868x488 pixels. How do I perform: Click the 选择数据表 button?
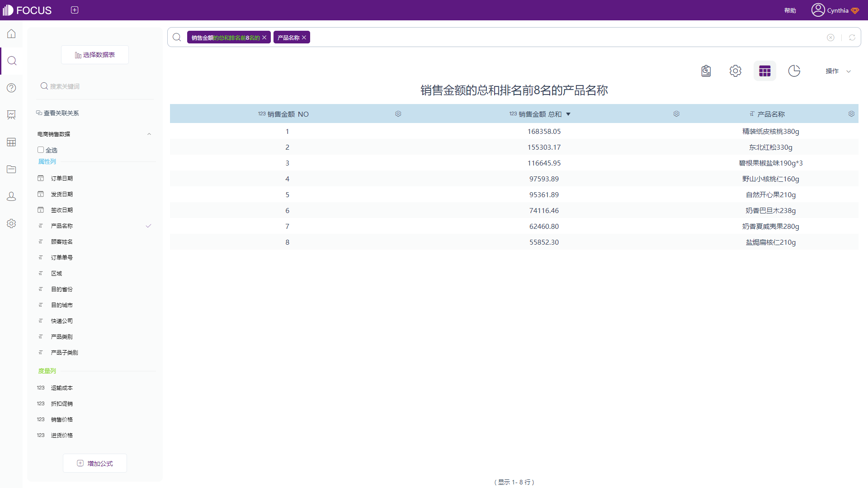click(95, 55)
